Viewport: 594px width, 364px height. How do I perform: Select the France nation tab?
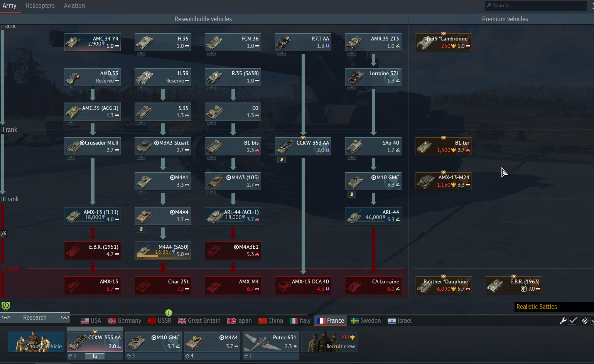330,321
